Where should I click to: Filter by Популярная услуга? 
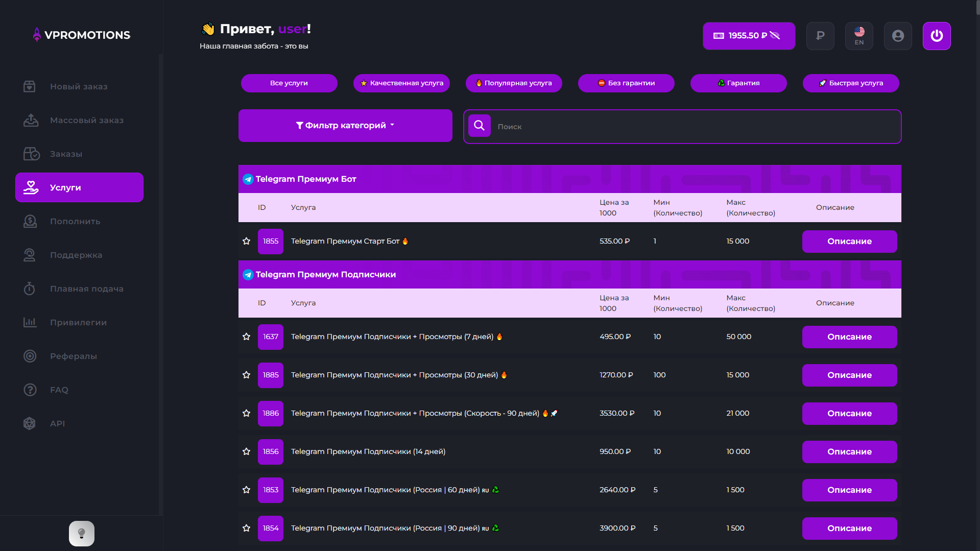tap(514, 83)
